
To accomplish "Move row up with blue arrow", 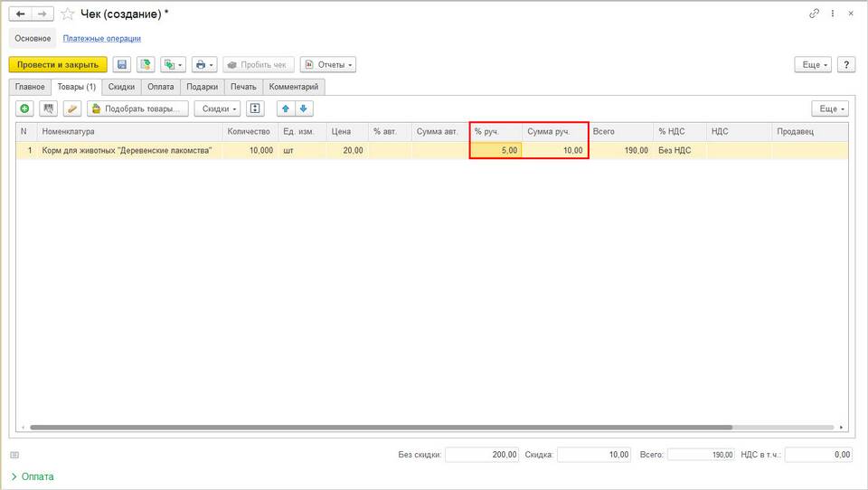I will tap(286, 108).
